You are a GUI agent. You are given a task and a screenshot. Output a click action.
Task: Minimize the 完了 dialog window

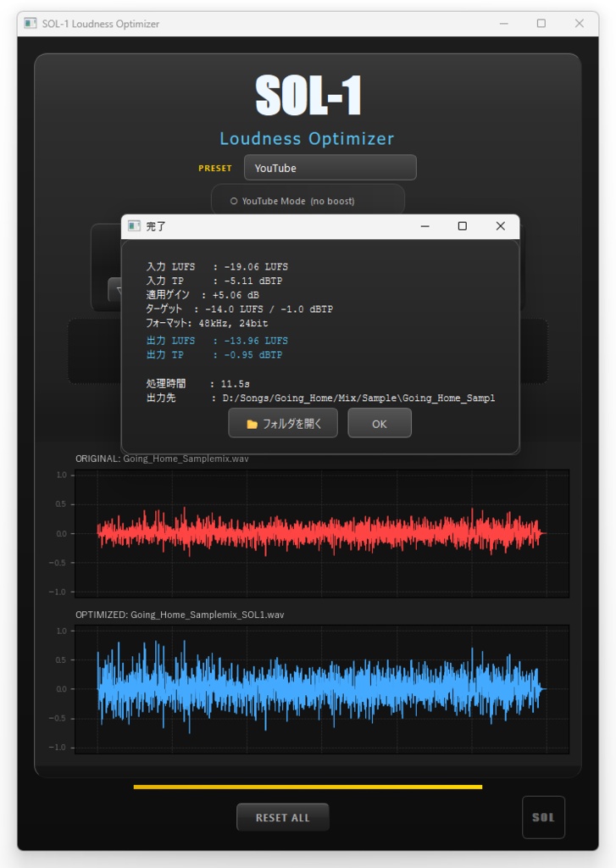(425, 225)
